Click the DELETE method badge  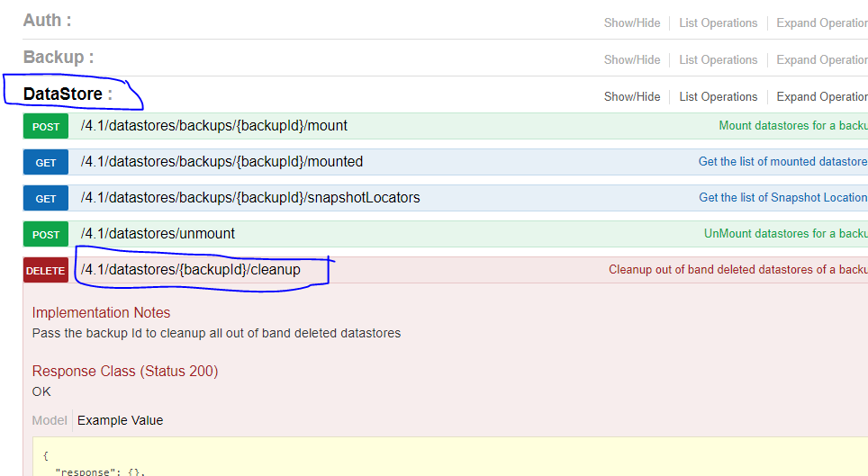point(45,270)
